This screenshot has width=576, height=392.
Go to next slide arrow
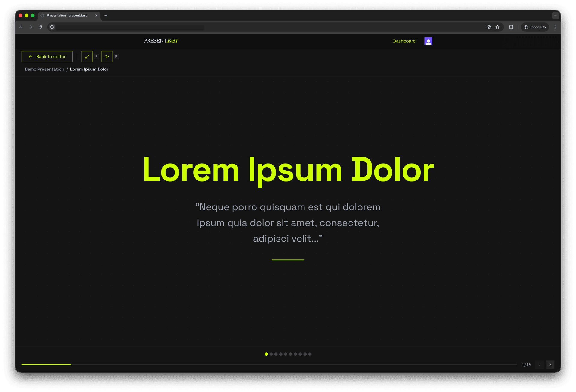[550, 364]
